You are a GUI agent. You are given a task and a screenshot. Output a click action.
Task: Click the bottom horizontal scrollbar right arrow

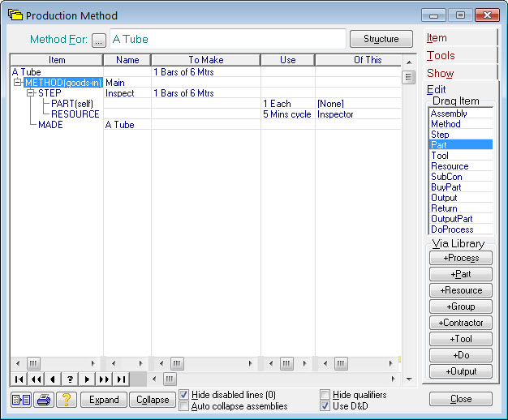click(394, 379)
